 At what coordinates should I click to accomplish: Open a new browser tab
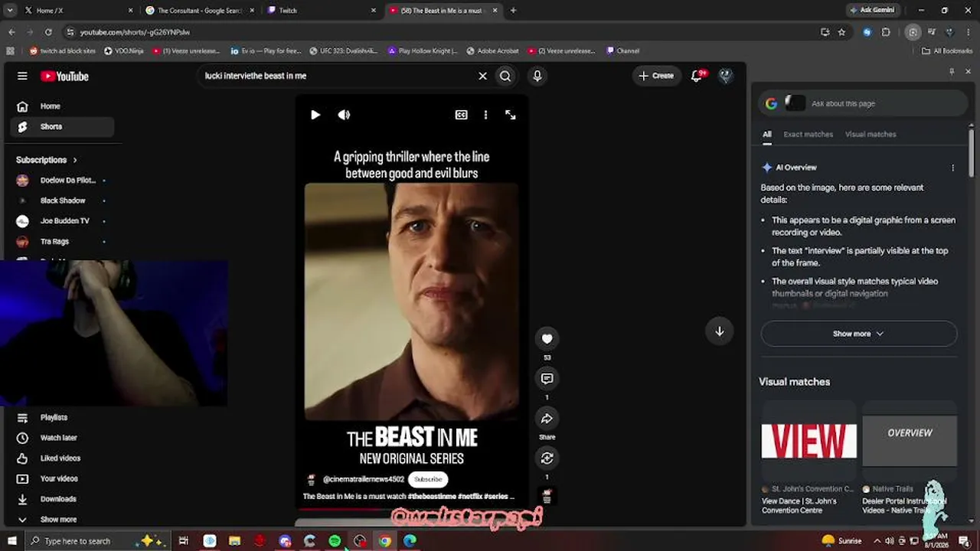[513, 11]
